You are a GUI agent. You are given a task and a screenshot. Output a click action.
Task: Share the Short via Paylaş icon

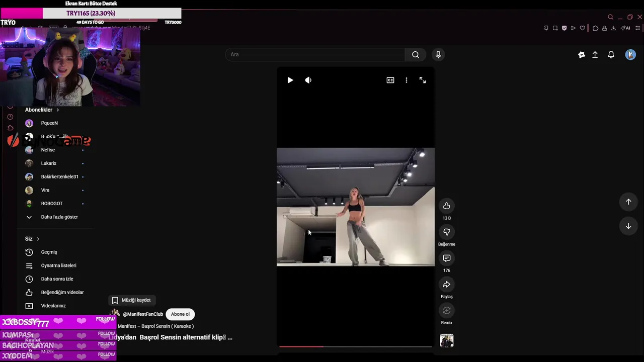coord(447,285)
